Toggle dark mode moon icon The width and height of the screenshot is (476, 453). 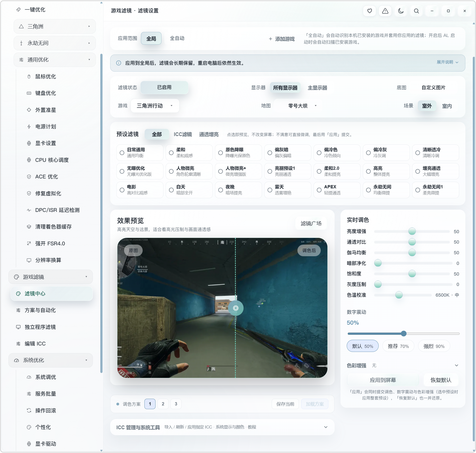coord(400,11)
